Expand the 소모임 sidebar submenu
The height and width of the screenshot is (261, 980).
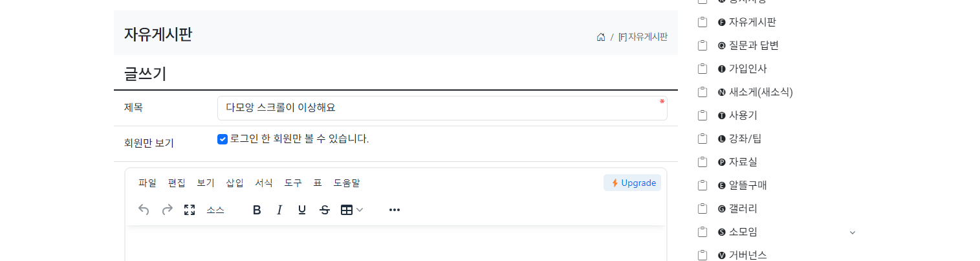pos(852,233)
